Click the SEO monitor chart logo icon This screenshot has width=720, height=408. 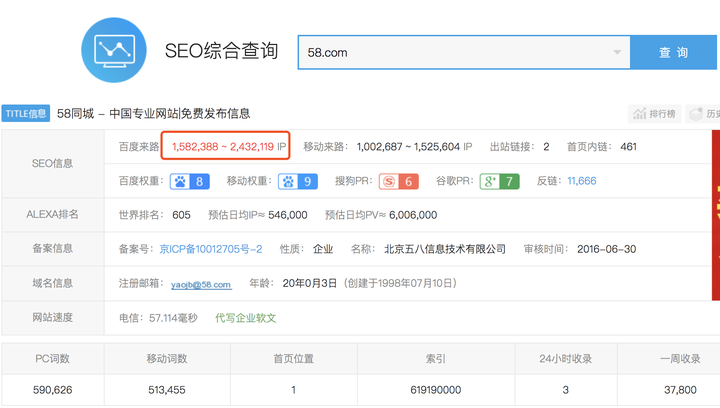(x=114, y=50)
